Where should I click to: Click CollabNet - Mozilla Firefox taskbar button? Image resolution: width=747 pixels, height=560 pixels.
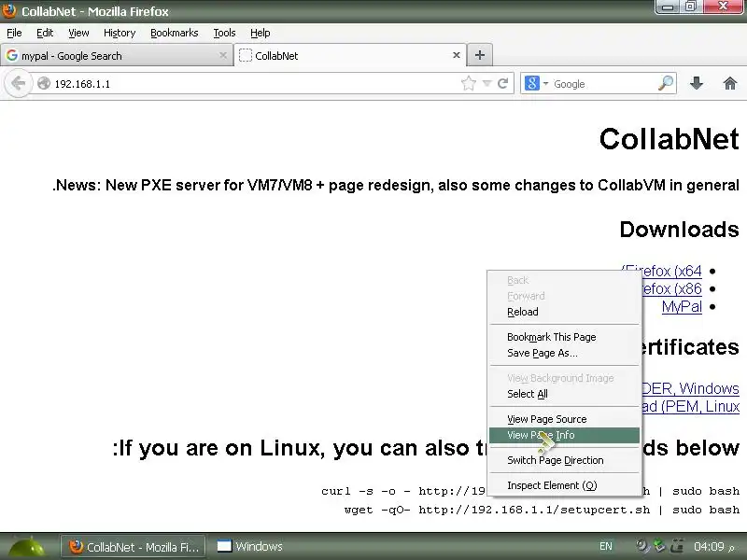tap(134, 547)
